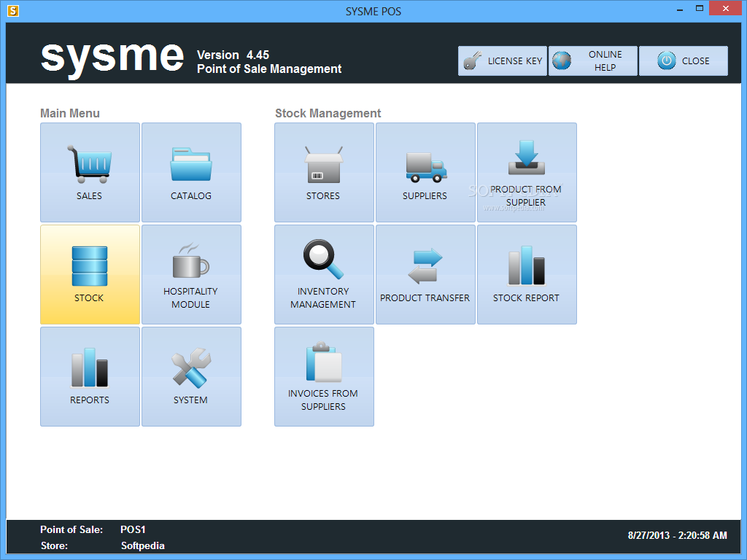Open the Catalog folder tile
Viewport: 747px width, 560px height.
click(x=192, y=172)
